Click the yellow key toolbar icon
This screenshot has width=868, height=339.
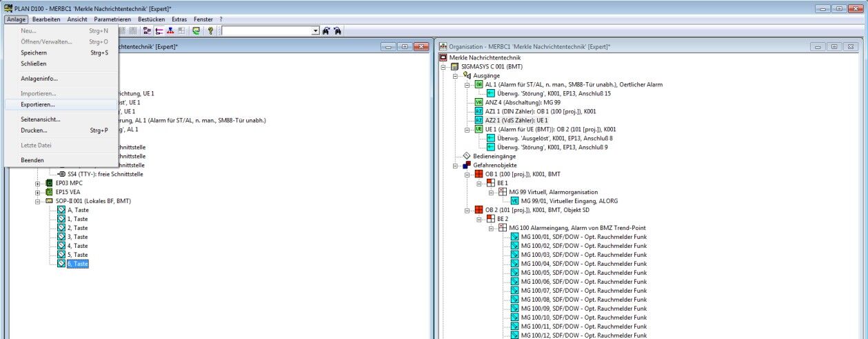pyautogui.click(x=210, y=31)
